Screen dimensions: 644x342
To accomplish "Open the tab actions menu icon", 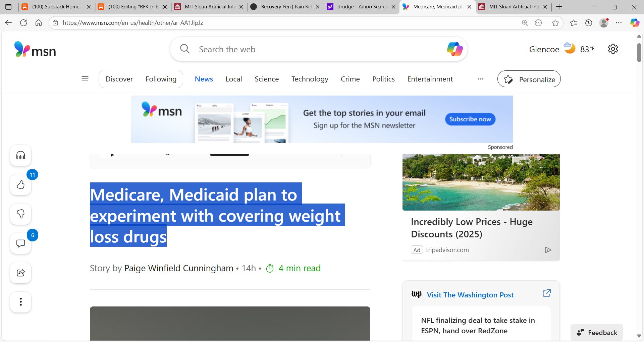I will (x=8, y=7).
